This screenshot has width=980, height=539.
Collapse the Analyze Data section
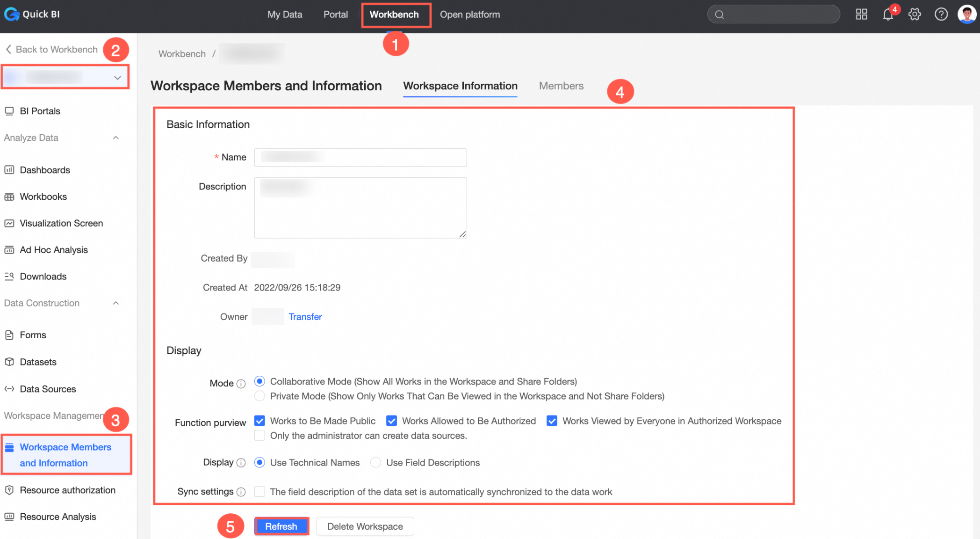116,138
